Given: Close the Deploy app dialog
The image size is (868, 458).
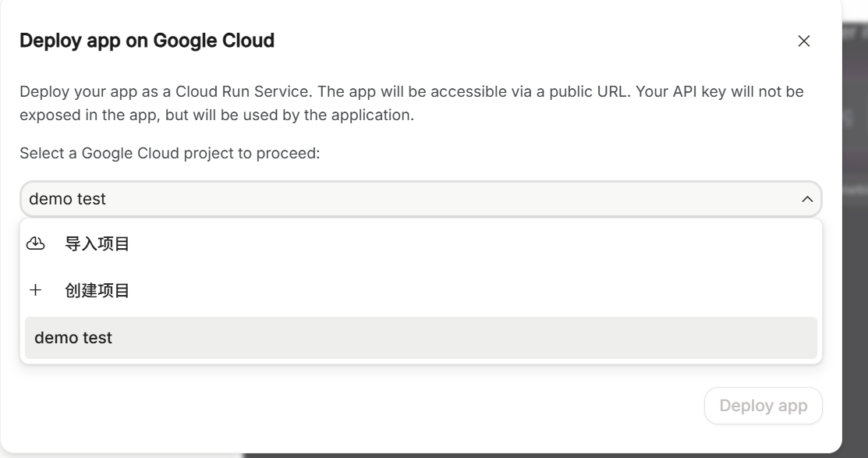Looking at the screenshot, I should [x=804, y=41].
